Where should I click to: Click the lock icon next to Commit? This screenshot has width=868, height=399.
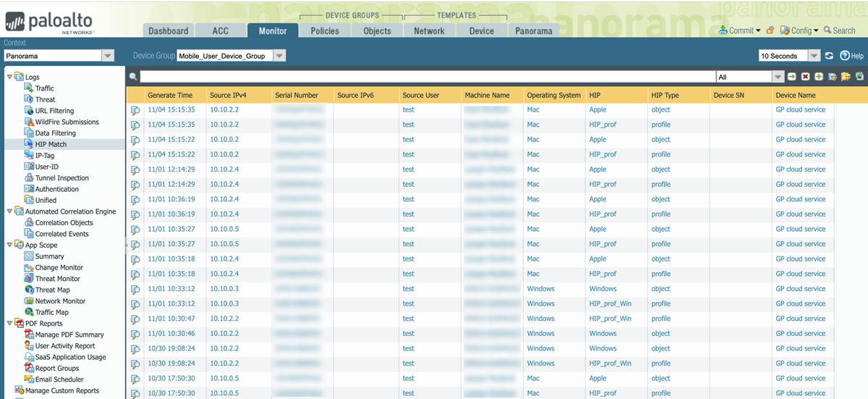point(770,30)
